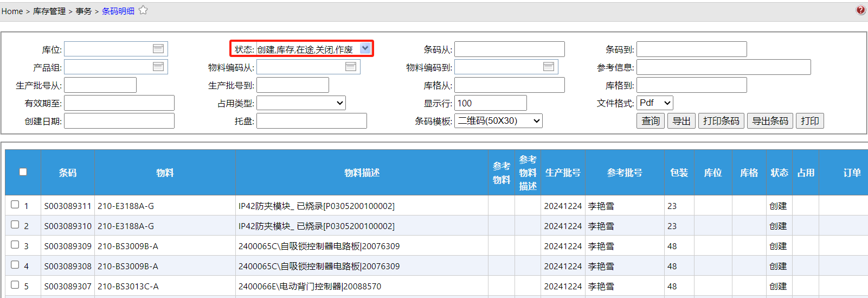Open the 物料编码从 lookup picker icon
The width and height of the screenshot is (868, 298).
point(351,67)
